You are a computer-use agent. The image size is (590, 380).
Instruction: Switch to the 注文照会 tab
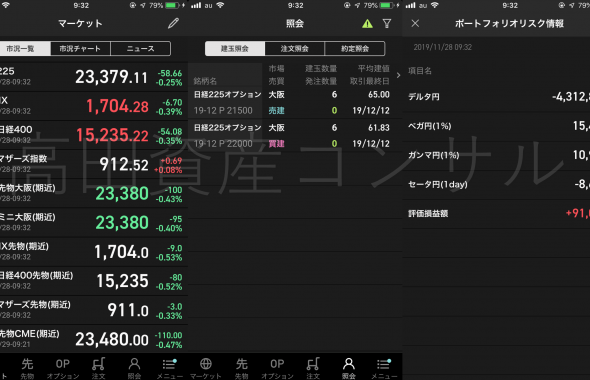[x=295, y=49]
